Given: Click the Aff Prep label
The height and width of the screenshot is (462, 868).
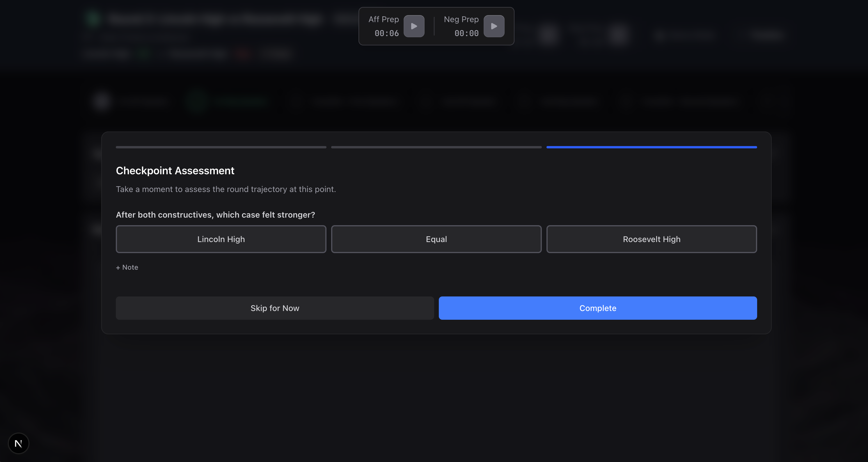Looking at the screenshot, I should click(384, 19).
